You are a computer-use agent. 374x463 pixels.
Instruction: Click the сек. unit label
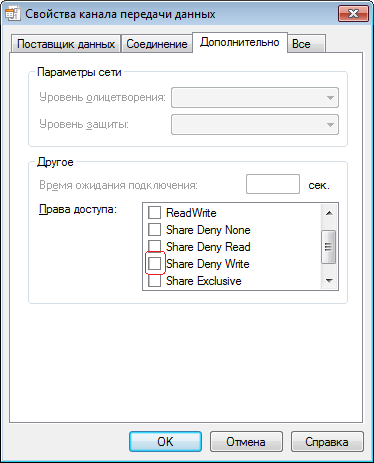[x=319, y=185]
